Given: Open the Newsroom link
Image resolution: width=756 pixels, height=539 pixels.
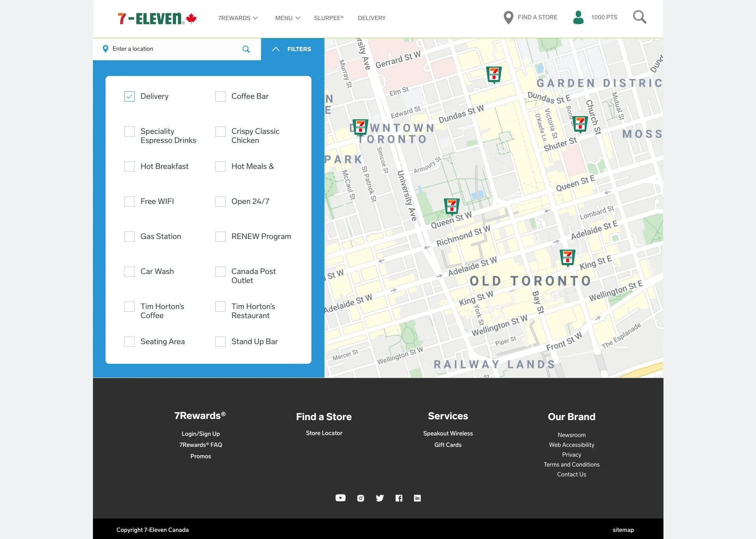Looking at the screenshot, I should [x=572, y=435].
